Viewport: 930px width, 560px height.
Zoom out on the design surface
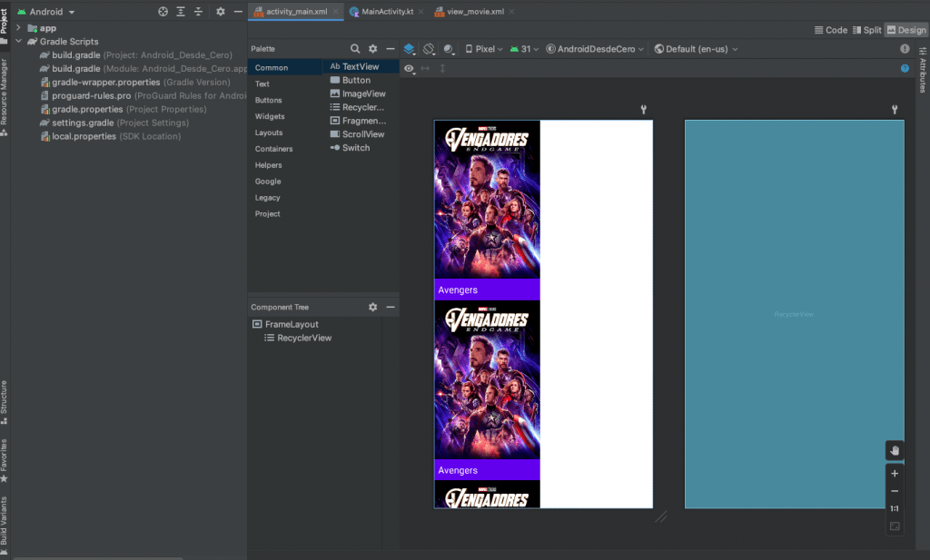click(x=895, y=491)
